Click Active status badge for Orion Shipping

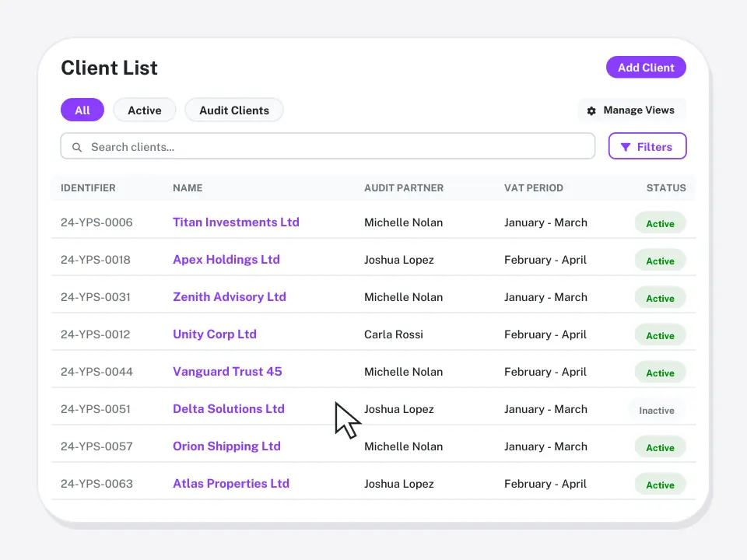[660, 447]
